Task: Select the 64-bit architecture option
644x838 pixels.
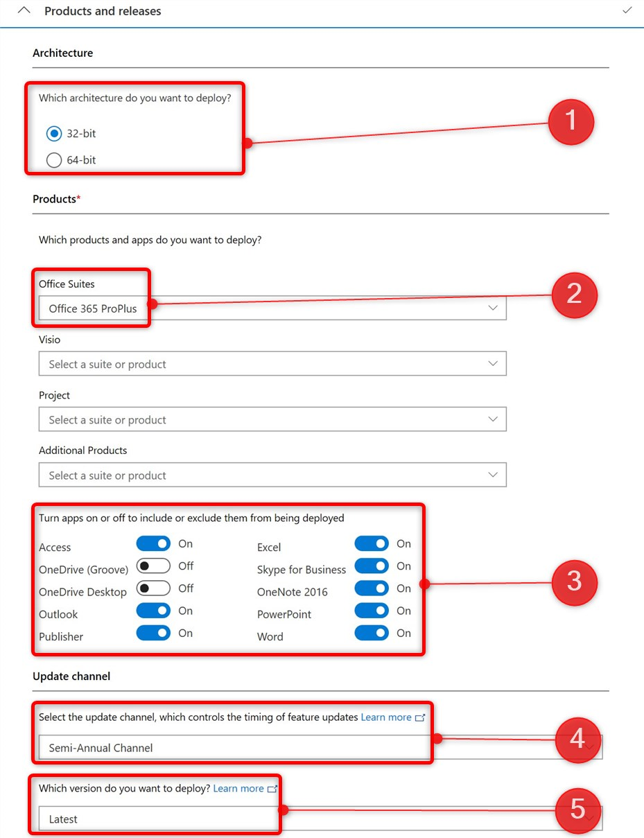Action: (53, 160)
